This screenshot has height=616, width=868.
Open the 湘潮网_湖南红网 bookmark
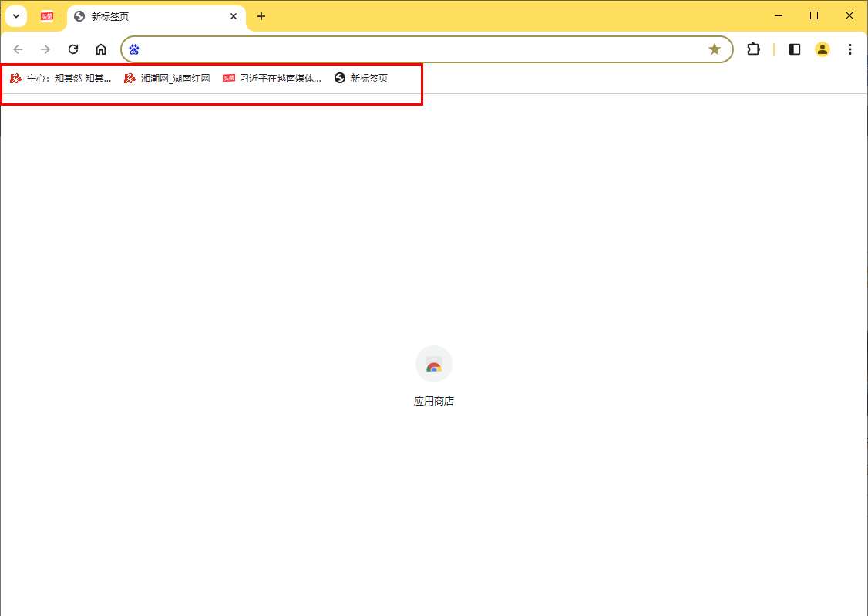tap(167, 78)
